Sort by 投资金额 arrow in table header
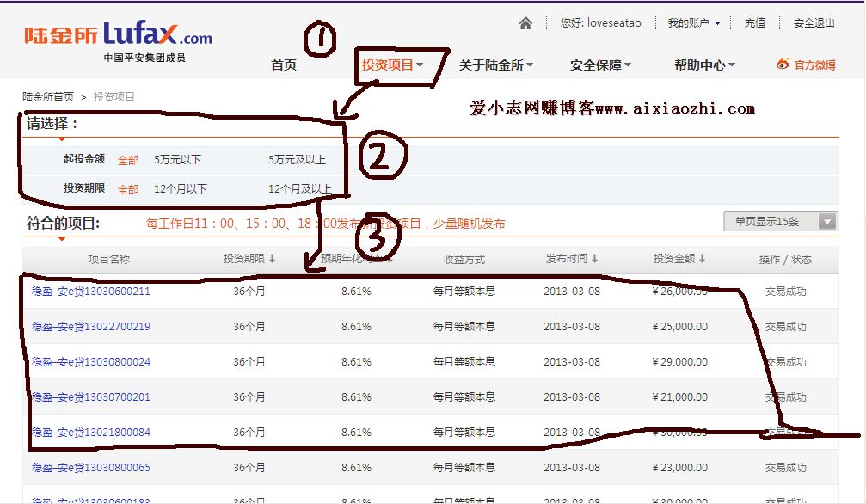The image size is (866, 504). pyautogui.click(x=702, y=258)
